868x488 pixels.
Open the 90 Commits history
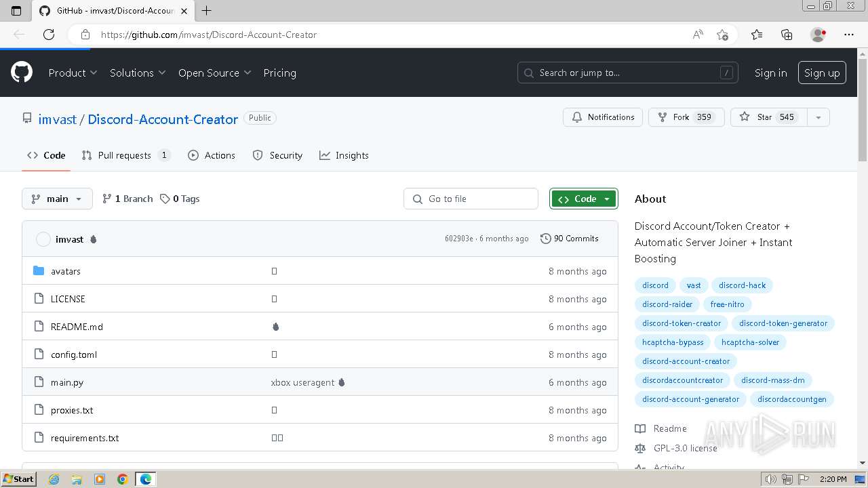coord(570,239)
